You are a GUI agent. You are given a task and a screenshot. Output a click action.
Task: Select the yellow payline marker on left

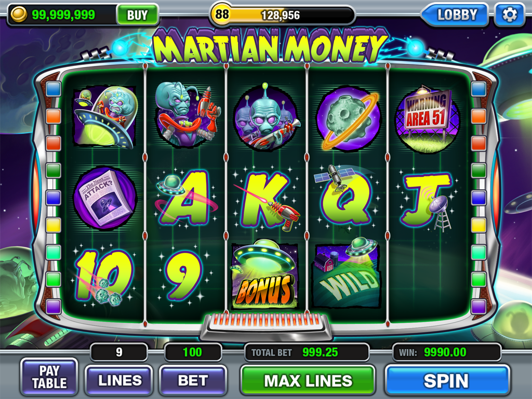click(54, 224)
